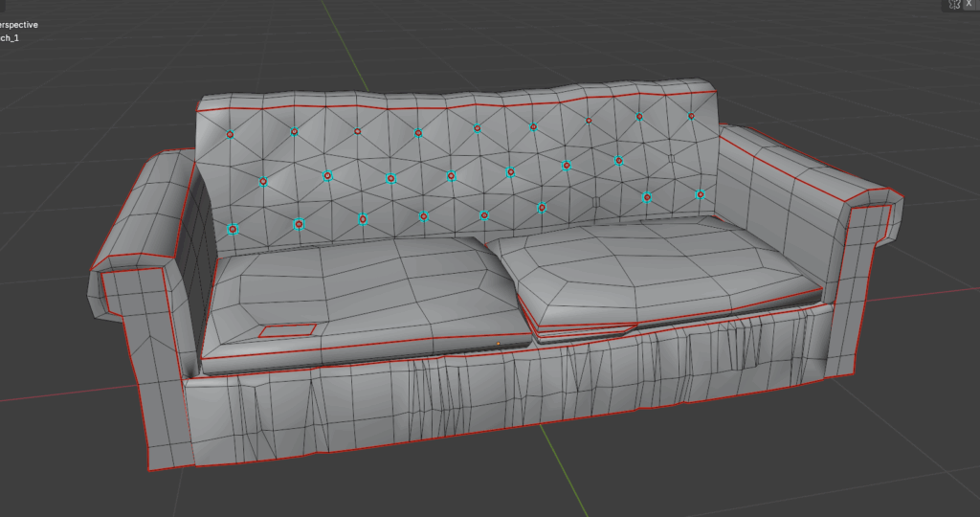This screenshot has height=517, width=980.
Task: Toggle the X axis mirror button
Action: pos(969,5)
